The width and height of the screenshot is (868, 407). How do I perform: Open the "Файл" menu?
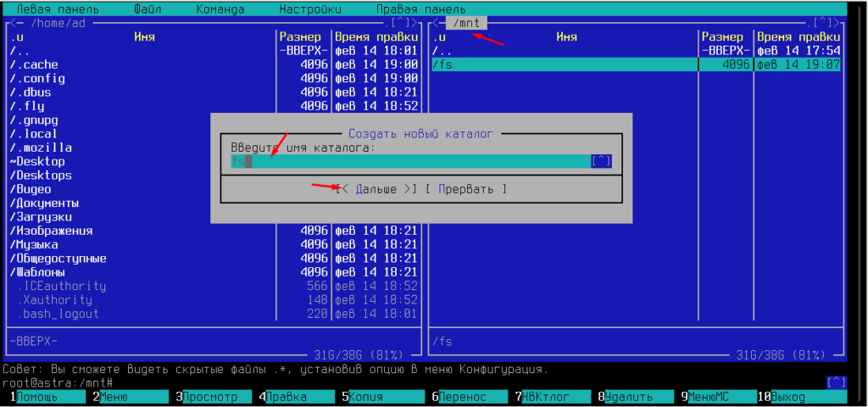149,8
